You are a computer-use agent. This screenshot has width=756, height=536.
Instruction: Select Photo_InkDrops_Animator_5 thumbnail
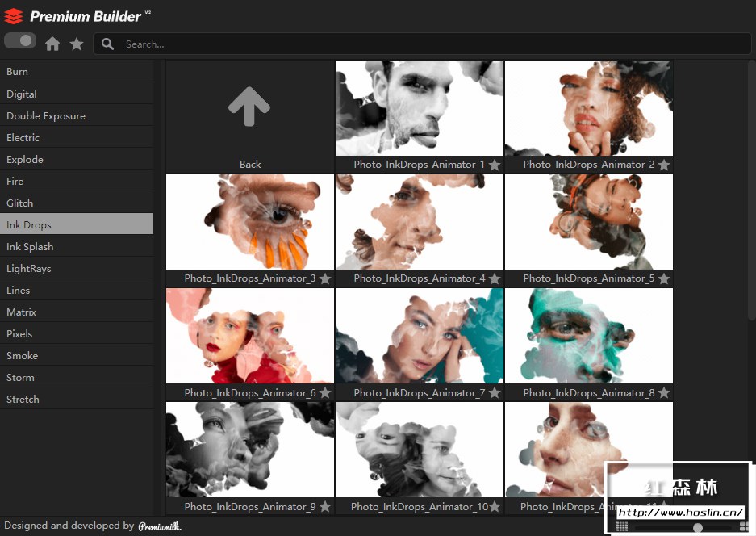589,222
